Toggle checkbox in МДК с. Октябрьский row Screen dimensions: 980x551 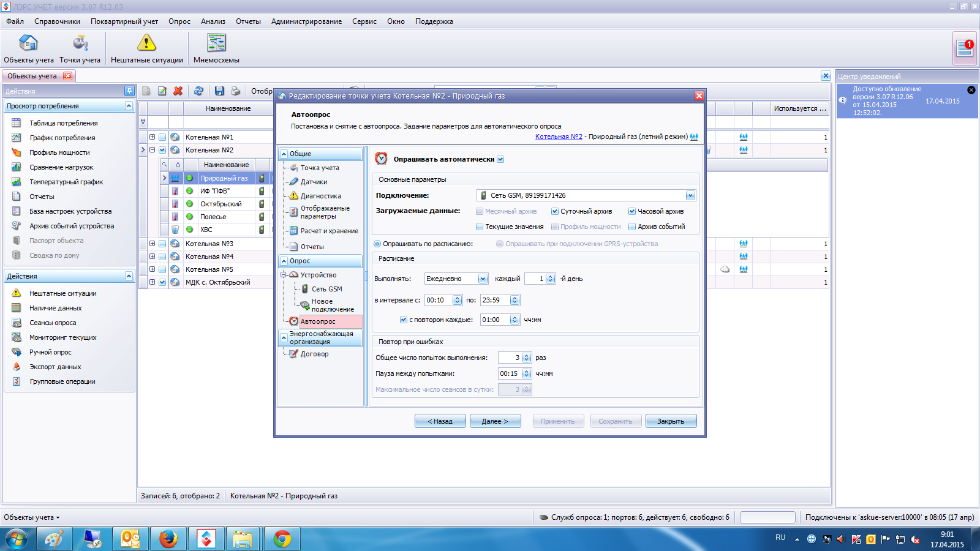pyautogui.click(x=162, y=282)
